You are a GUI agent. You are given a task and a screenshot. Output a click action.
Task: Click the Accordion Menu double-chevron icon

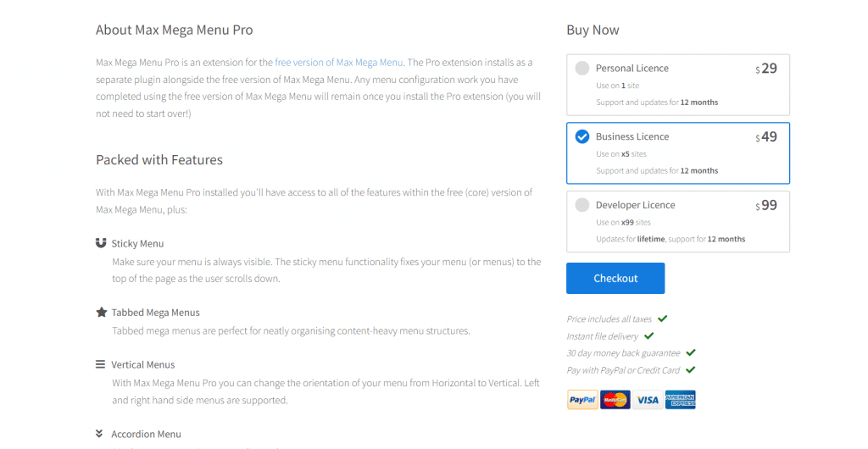[101, 434]
